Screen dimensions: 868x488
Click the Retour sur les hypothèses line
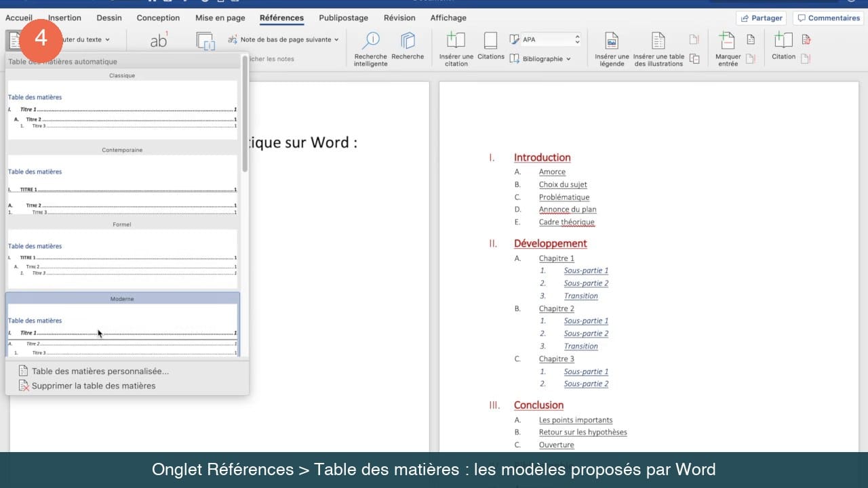583,432
